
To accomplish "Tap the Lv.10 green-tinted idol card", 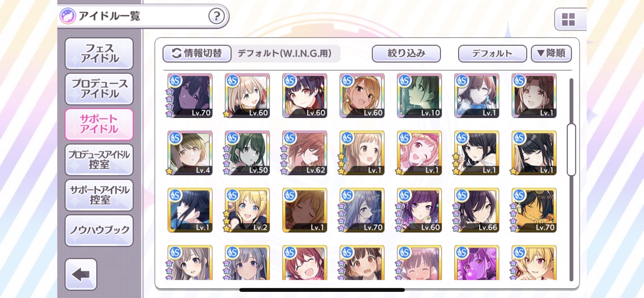I will (419, 96).
